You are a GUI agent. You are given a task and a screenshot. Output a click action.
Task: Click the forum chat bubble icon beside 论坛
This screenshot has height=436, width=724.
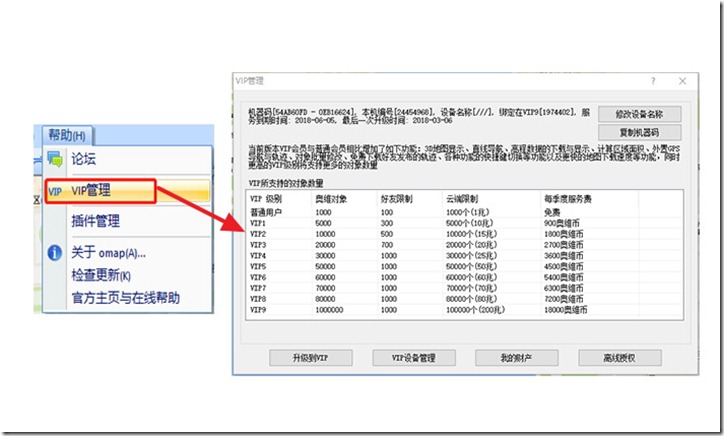[55, 159]
